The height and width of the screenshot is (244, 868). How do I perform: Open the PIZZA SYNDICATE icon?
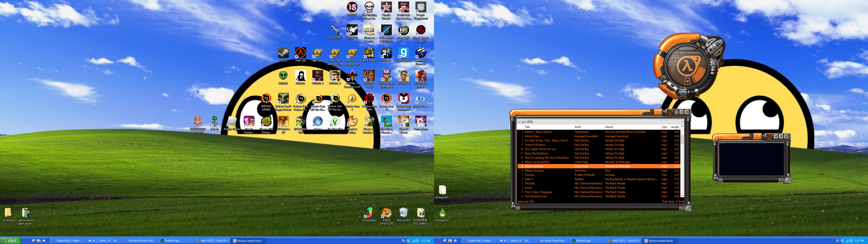386,216
